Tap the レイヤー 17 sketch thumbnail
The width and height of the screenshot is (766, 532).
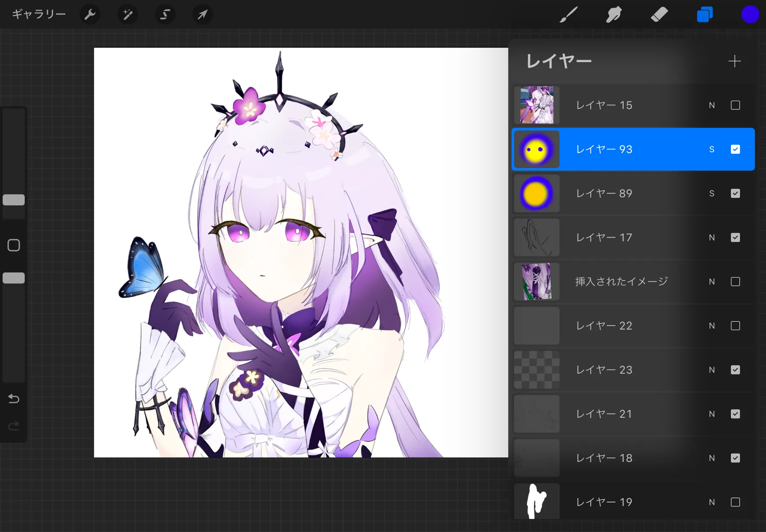click(x=537, y=237)
